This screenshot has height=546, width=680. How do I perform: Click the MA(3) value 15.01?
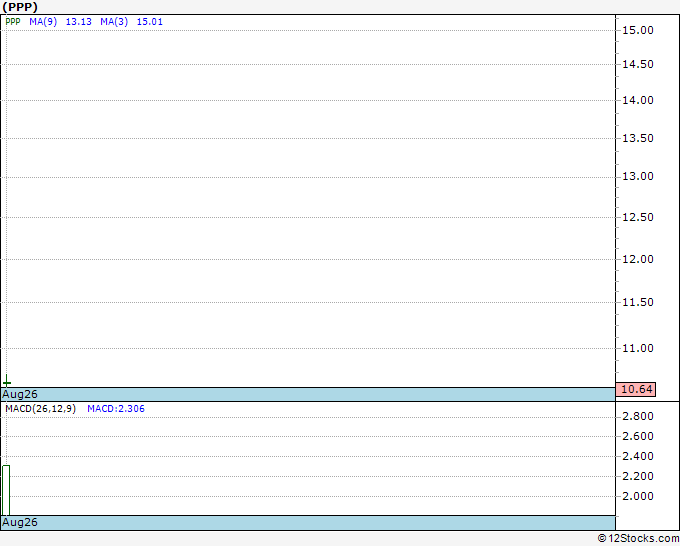(150, 22)
